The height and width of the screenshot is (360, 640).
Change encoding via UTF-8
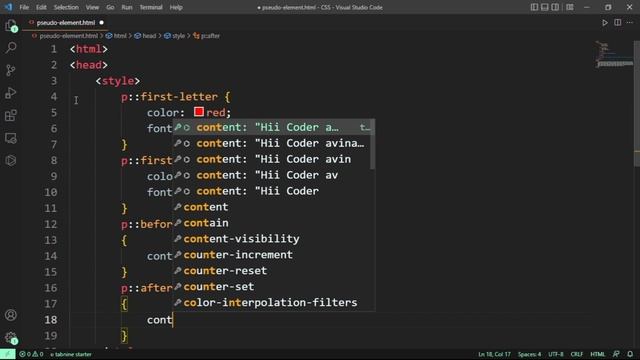click(556, 354)
